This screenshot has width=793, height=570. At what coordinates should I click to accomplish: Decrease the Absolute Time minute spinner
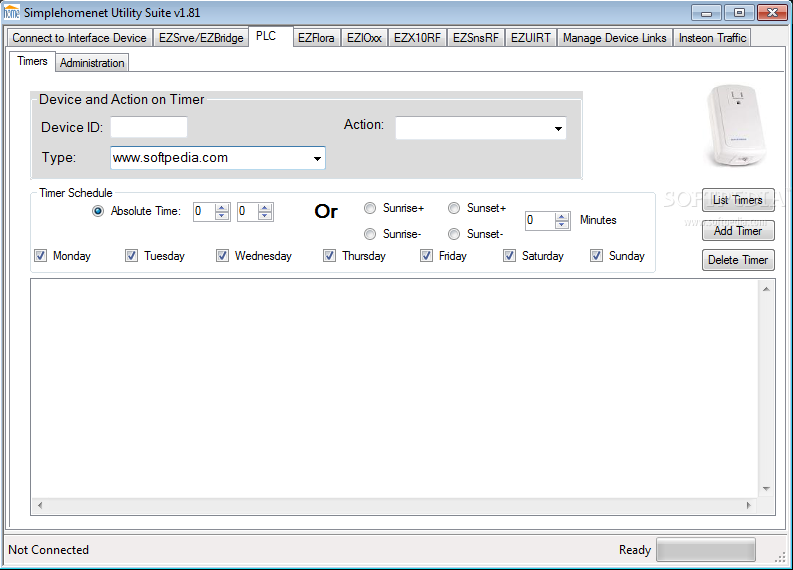265,215
